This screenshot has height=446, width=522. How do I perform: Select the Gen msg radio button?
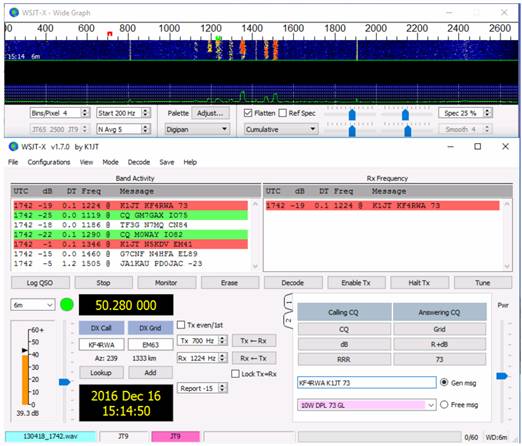pos(444,382)
